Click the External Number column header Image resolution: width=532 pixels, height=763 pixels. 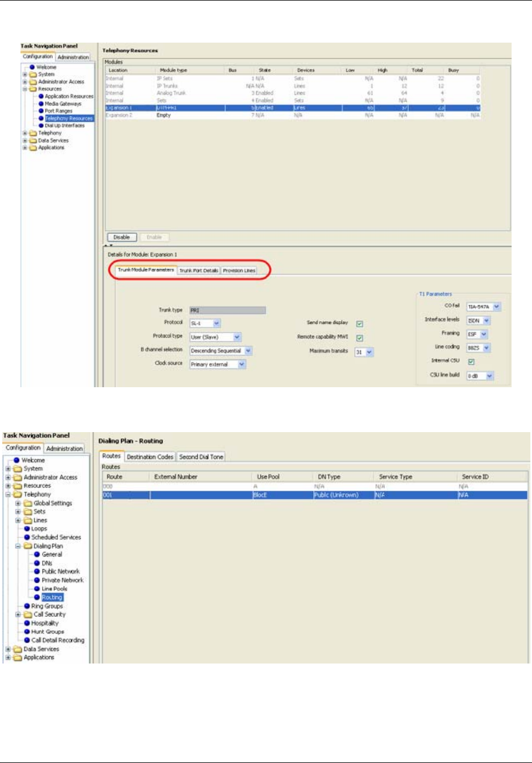coord(201,476)
